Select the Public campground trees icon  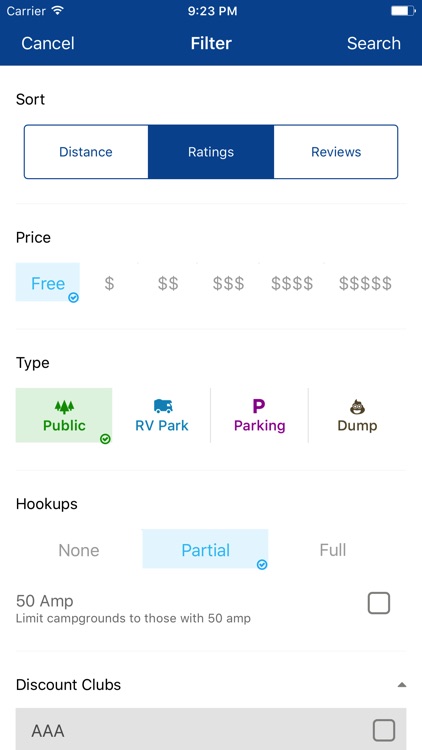(x=64, y=407)
